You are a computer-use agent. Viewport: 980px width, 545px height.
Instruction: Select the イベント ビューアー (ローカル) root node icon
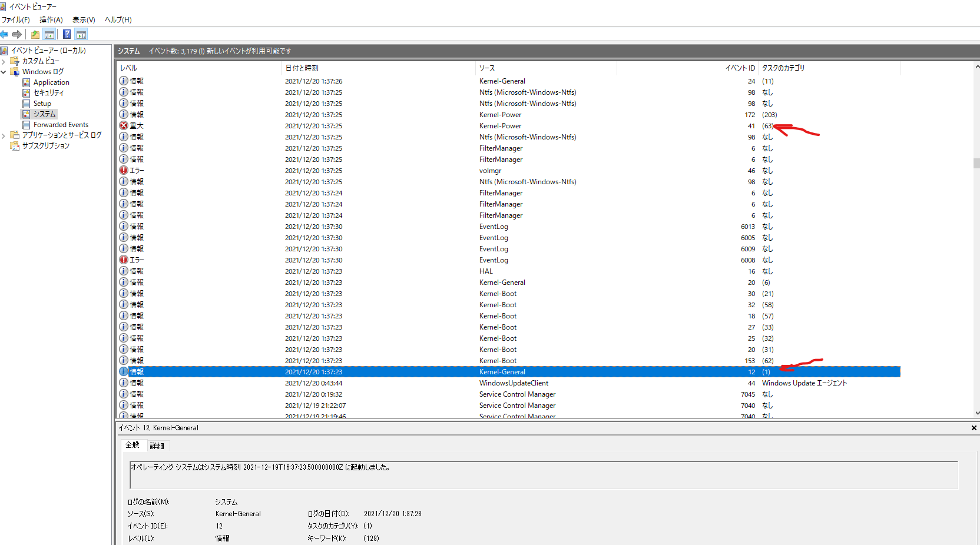(4, 51)
